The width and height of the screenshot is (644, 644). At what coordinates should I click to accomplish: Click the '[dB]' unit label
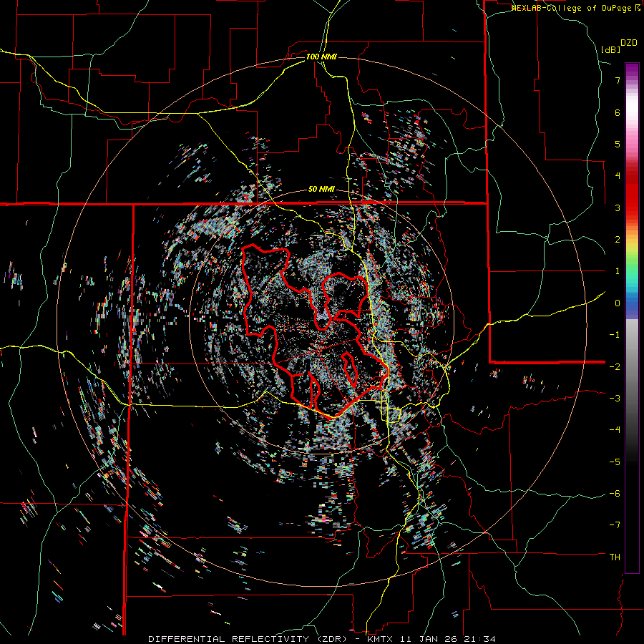click(x=610, y=49)
